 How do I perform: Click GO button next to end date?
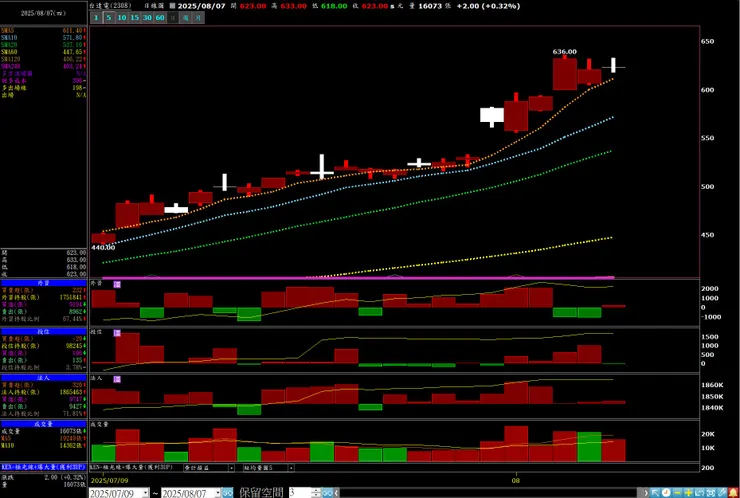(x=227, y=493)
